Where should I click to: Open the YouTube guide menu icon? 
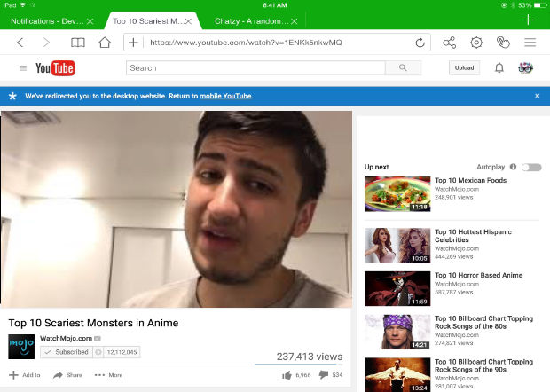23,68
